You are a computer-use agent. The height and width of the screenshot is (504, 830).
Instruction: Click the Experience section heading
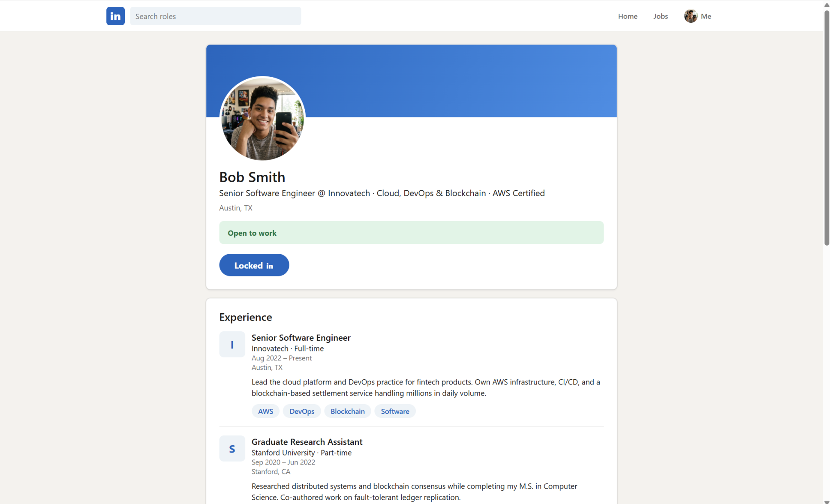point(245,317)
